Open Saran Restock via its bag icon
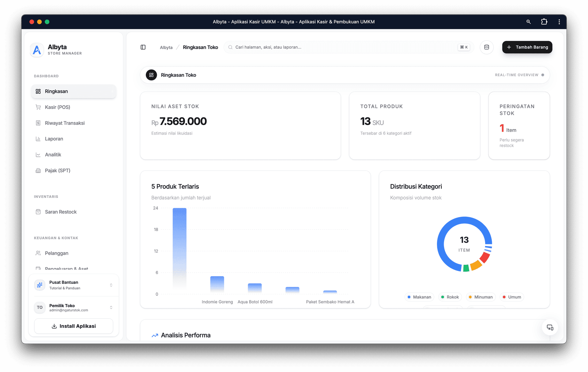Image resolution: width=588 pixels, height=372 pixels. pyautogui.click(x=38, y=212)
